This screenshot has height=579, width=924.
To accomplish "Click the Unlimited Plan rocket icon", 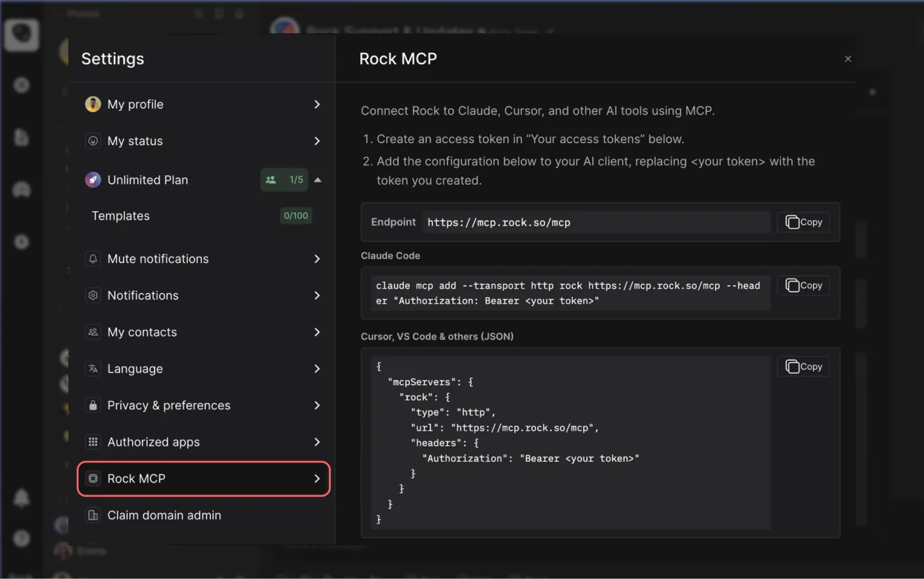I will coord(93,180).
